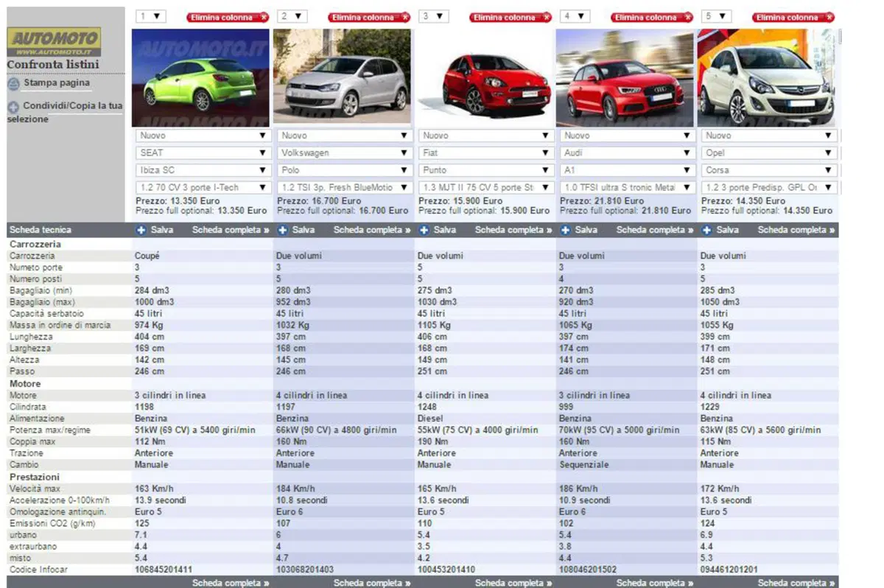The width and height of the screenshot is (884, 588).
Task: Open top Scheda completa for Audi A1
Action: click(x=655, y=230)
